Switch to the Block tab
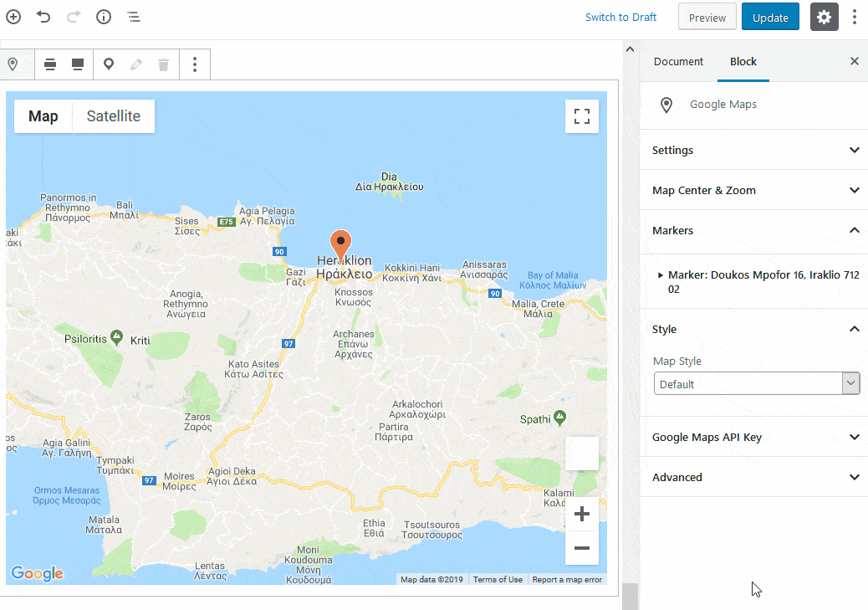Viewport: 868px width, 610px height. pos(743,61)
